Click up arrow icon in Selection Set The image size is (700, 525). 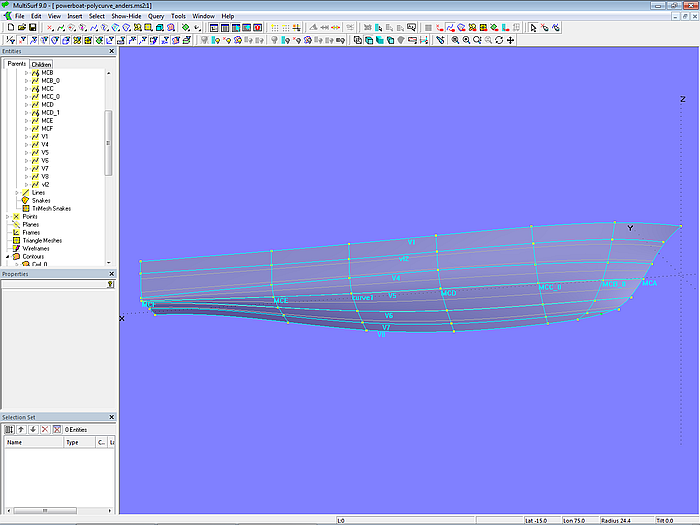[21, 429]
